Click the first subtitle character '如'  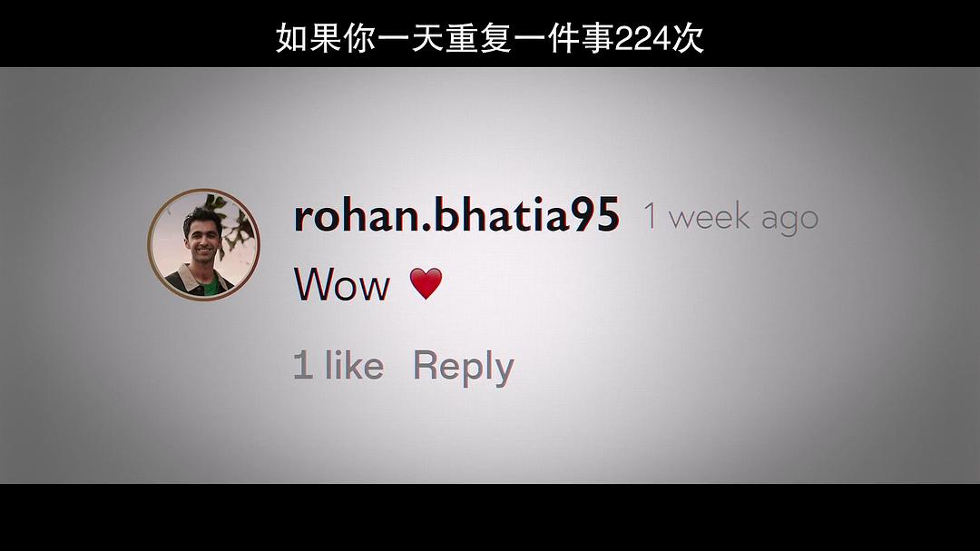click(x=290, y=39)
